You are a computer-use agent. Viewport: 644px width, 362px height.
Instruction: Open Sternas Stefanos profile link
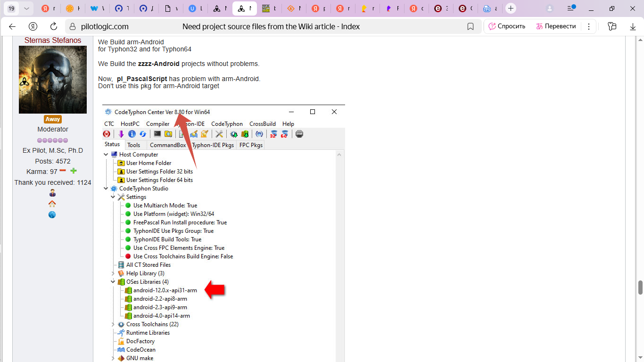pos(53,41)
